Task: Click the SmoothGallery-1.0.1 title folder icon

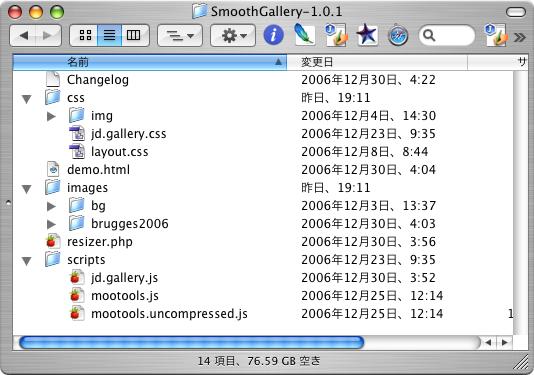Action: pos(199,11)
